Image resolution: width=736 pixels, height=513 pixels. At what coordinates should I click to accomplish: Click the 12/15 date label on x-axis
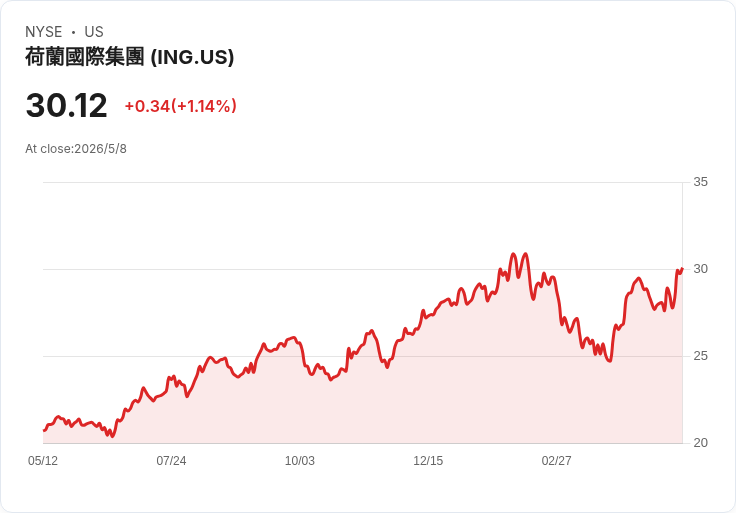pos(428,461)
